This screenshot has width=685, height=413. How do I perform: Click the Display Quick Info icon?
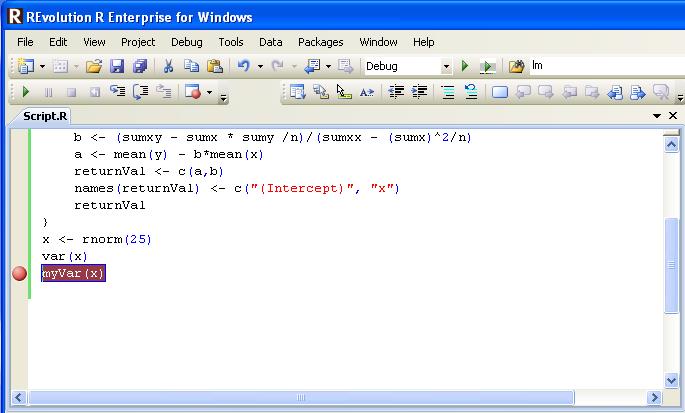[344, 92]
